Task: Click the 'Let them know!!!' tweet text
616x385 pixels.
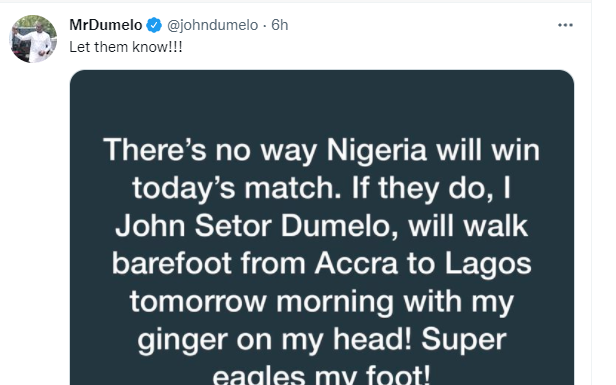Action: pos(126,47)
